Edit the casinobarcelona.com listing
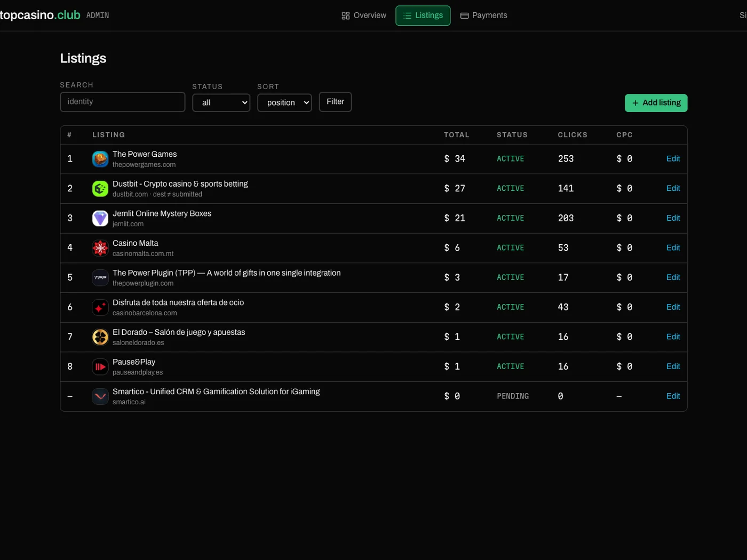Image resolution: width=747 pixels, height=560 pixels. tap(673, 307)
